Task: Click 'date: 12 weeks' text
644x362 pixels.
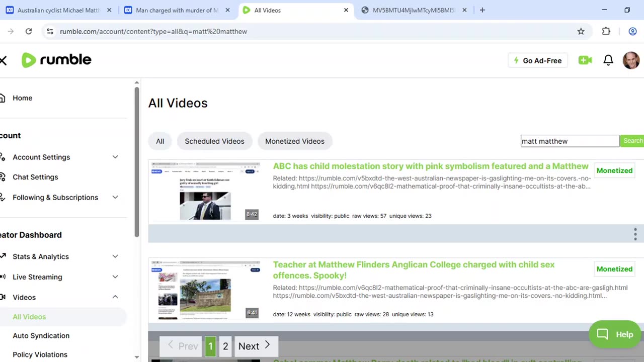Action: point(291,314)
